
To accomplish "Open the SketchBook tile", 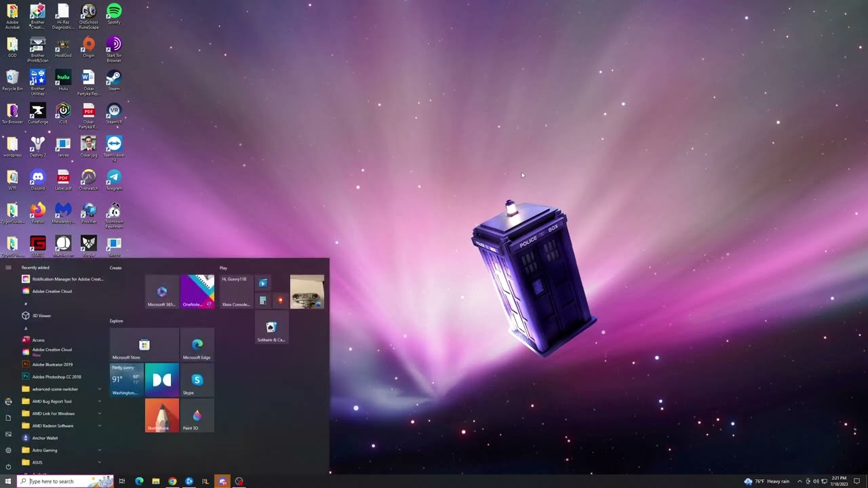I will coord(161,415).
